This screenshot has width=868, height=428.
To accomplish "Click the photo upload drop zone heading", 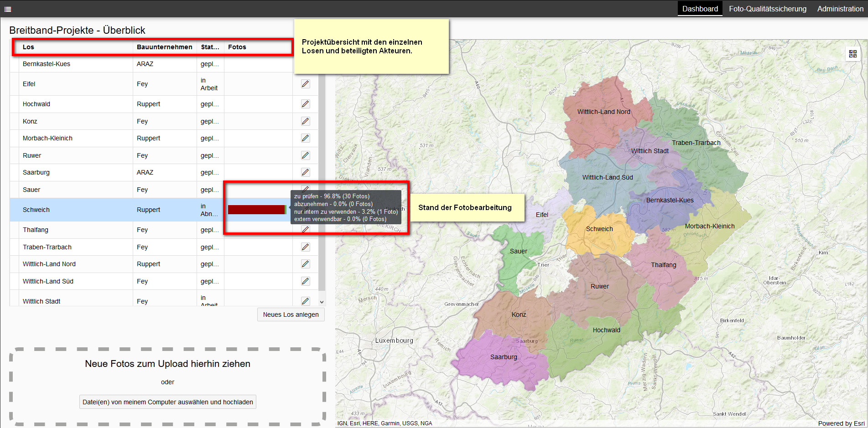I will 167,364.
